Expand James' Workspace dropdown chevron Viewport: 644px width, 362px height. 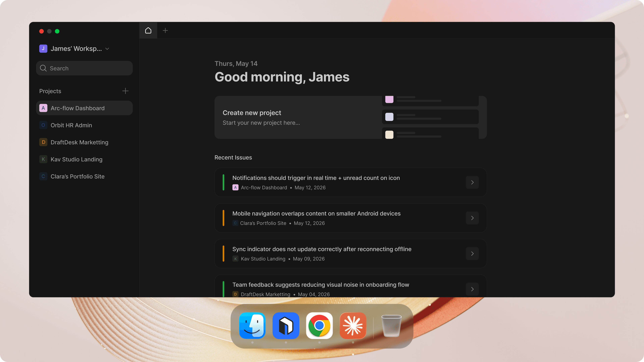point(107,49)
